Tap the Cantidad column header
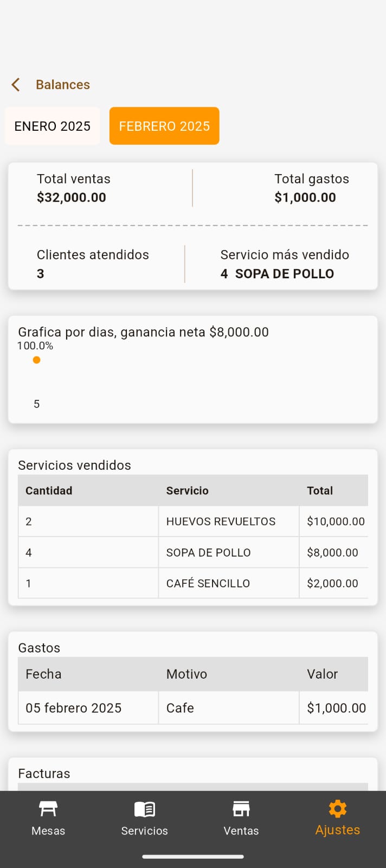The image size is (386, 868). click(49, 490)
